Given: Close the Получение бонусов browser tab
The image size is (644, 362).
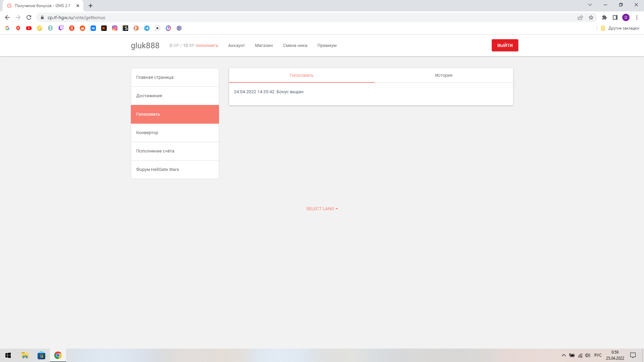Looking at the screenshot, I should 78,6.
